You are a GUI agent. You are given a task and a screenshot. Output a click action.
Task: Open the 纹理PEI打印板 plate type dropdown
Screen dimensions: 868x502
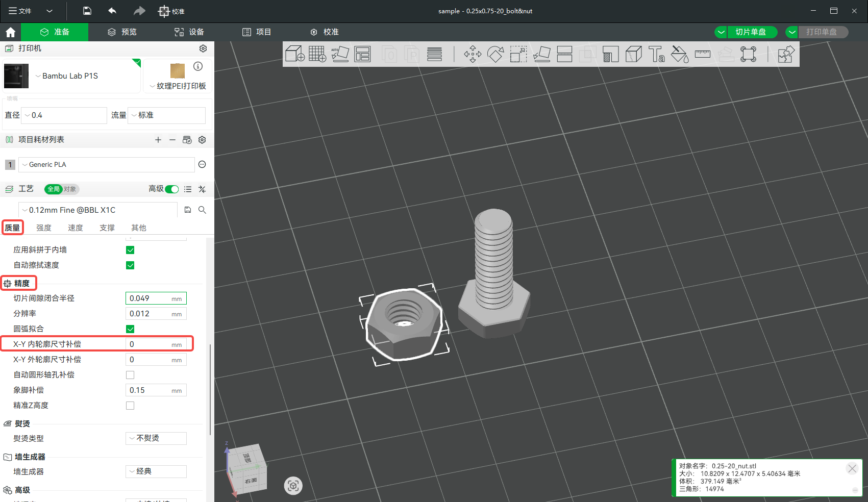178,86
